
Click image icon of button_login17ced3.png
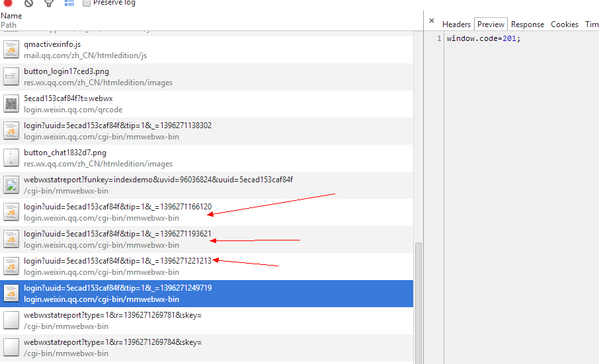[11, 77]
